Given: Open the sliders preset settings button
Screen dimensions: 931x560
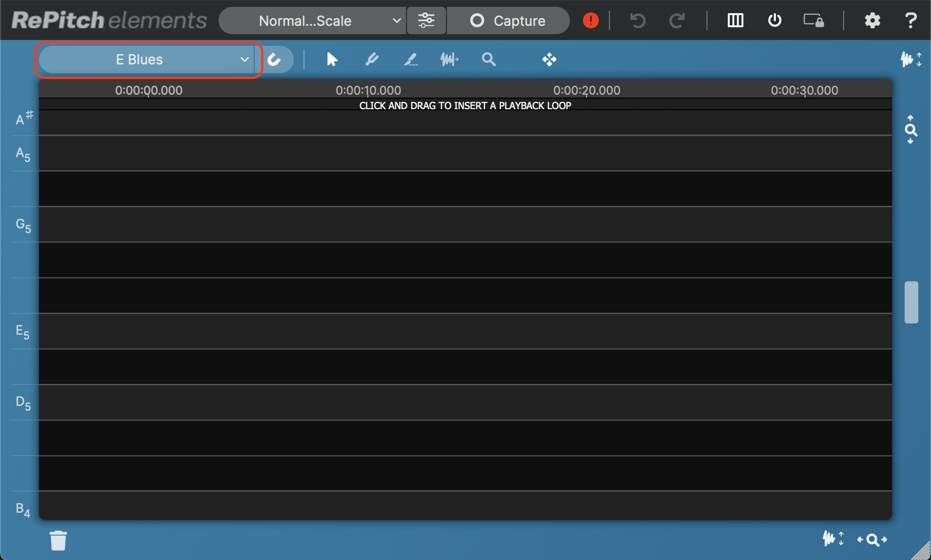Looking at the screenshot, I should (426, 20).
